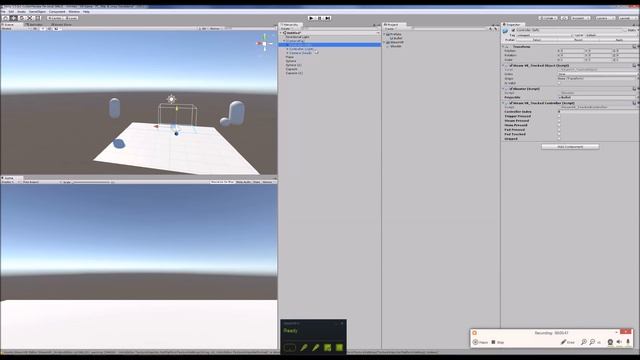Toggle the Pad Pressed checkbox
Viewport: 640px width, 360px height.
559,130
